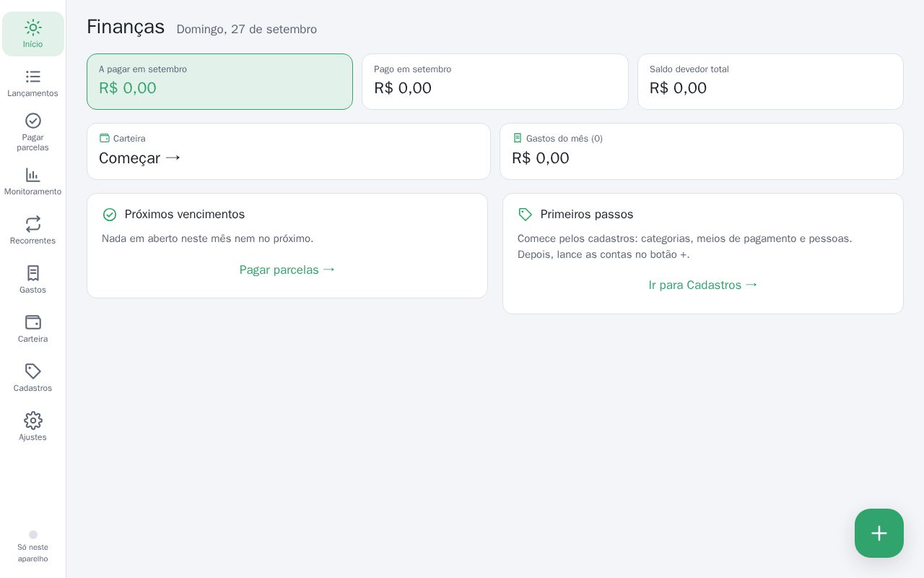Open Lançamentos list icon in sidebar

tap(33, 77)
